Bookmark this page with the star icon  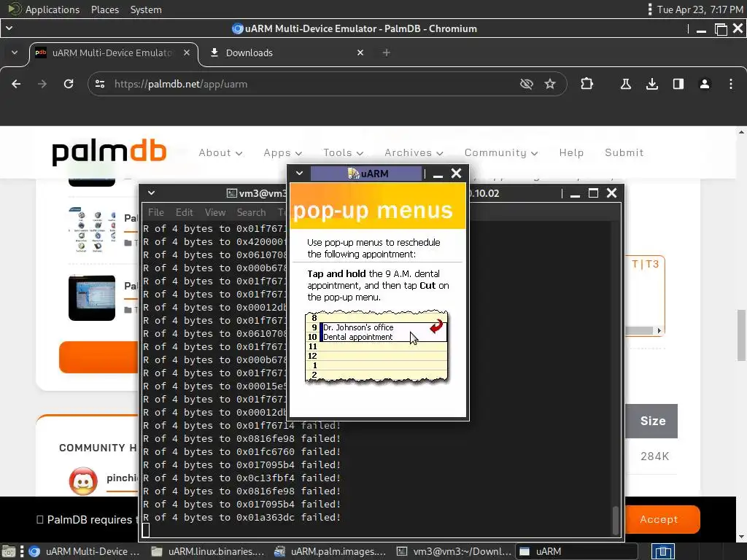(550, 84)
